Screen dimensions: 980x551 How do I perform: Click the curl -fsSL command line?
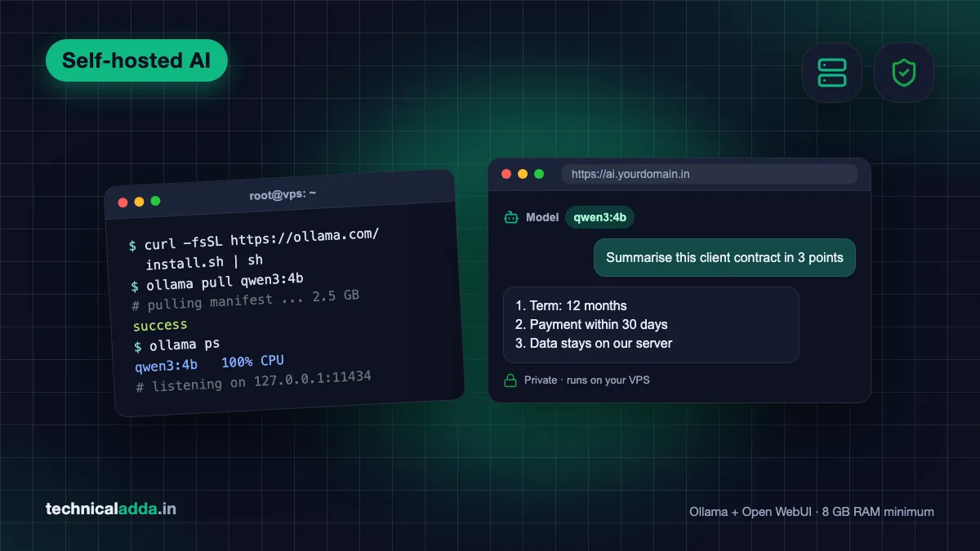[254, 241]
